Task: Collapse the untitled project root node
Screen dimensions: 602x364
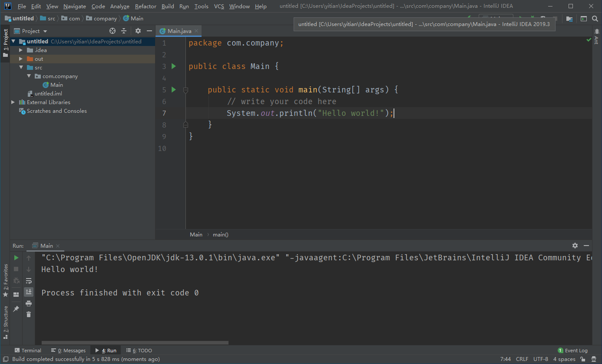Action: (13, 42)
